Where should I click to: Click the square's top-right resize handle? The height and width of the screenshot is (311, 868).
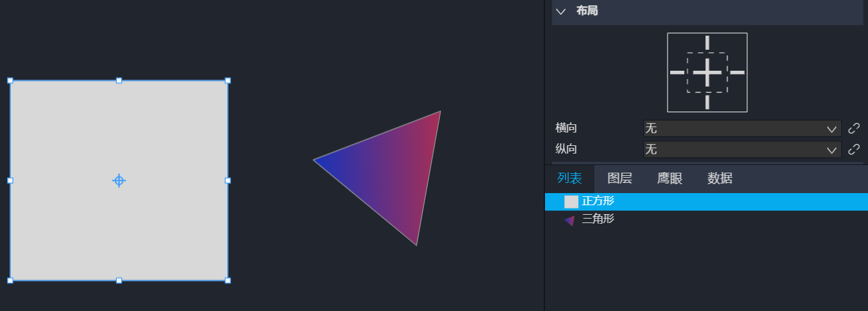click(228, 80)
